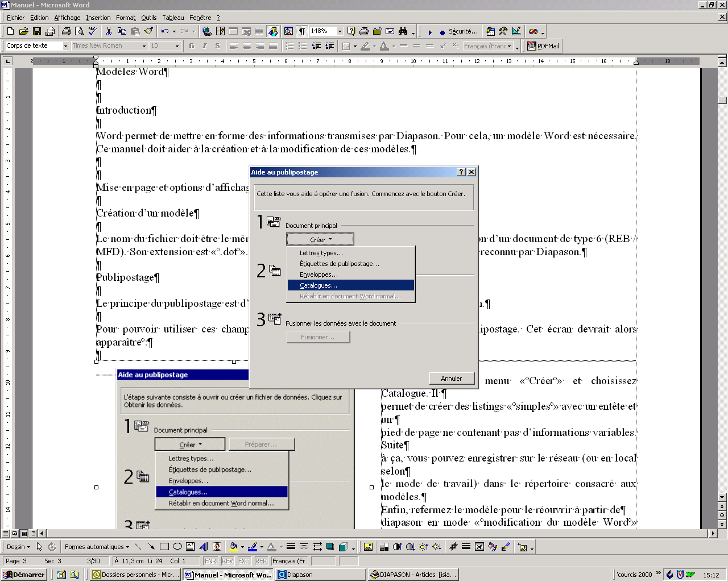Open the Times New Roman font dropdown

144,46
